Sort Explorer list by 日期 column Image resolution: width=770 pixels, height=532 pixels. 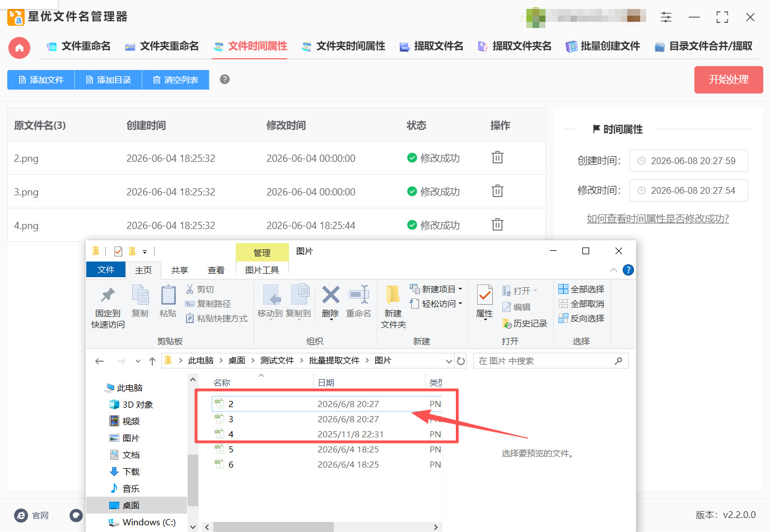point(325,382)
